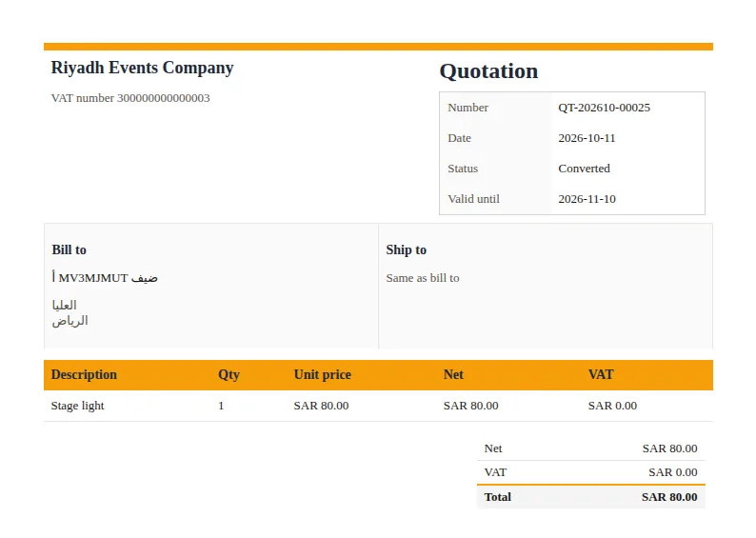Click the valid until date 2026-11-10

(x=587, y=199)
